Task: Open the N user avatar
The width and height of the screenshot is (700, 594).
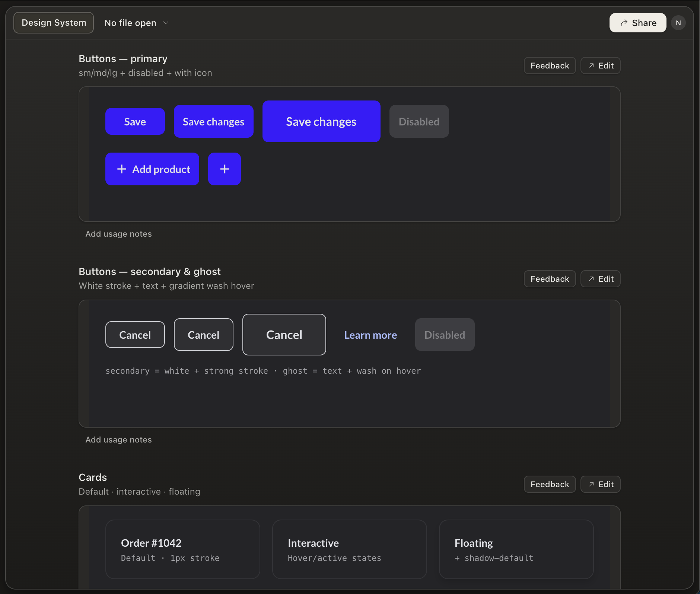Action: pyautogui.click(x=678, y=23)
